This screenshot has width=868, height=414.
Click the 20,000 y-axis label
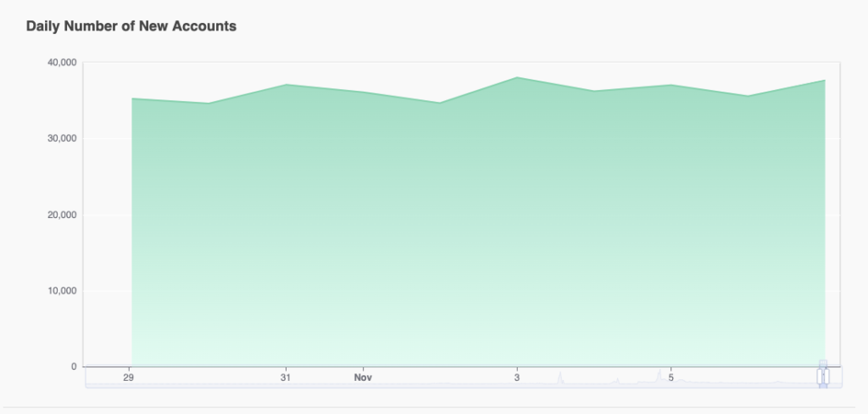pos(62,215)
